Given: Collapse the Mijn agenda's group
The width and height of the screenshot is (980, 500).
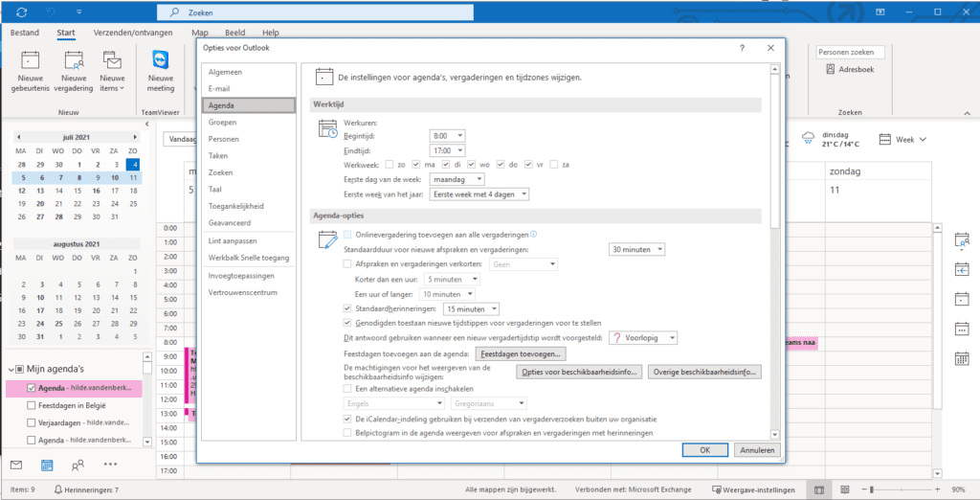Looking at the screenshot, I should (x=11, y=369).
